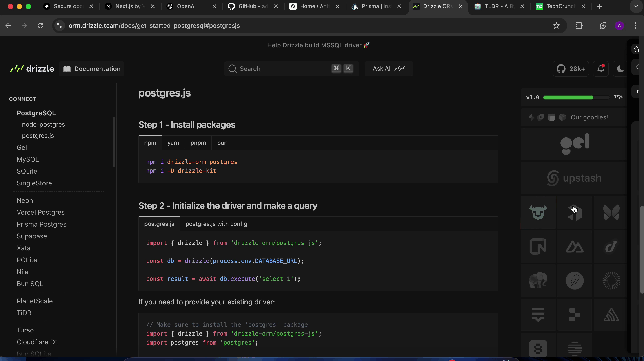Viewport: 644px width, 361px height.
Task: Open the Supabase sidebar link
Action: point(32,236)
